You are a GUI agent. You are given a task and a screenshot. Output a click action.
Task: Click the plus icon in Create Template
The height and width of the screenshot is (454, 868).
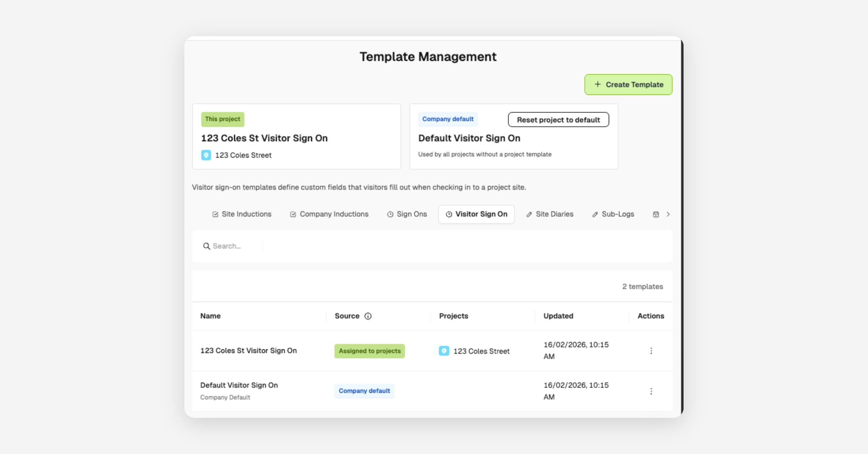(x=597, y=84)
